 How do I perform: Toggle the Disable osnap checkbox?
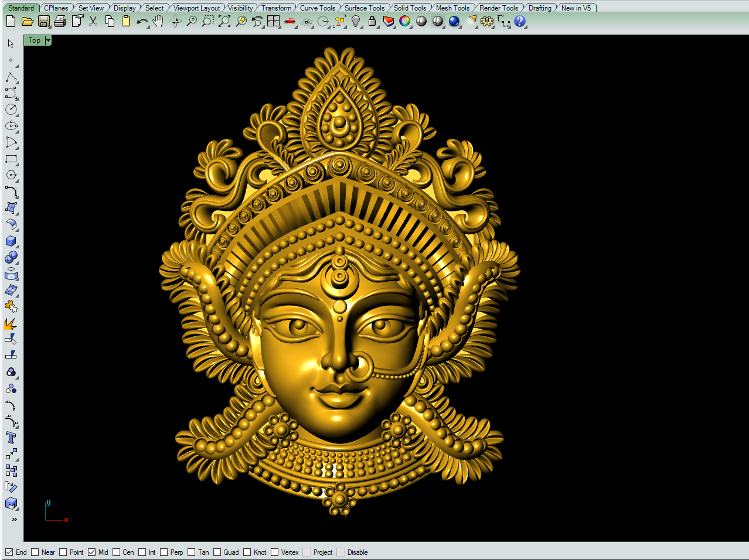click(x=341, y=552)
